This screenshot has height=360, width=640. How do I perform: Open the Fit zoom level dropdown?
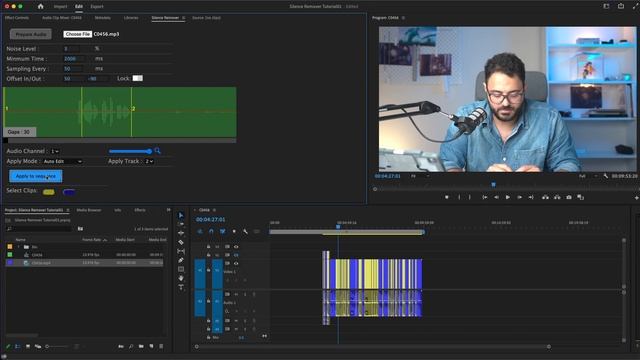pos(420,176)
